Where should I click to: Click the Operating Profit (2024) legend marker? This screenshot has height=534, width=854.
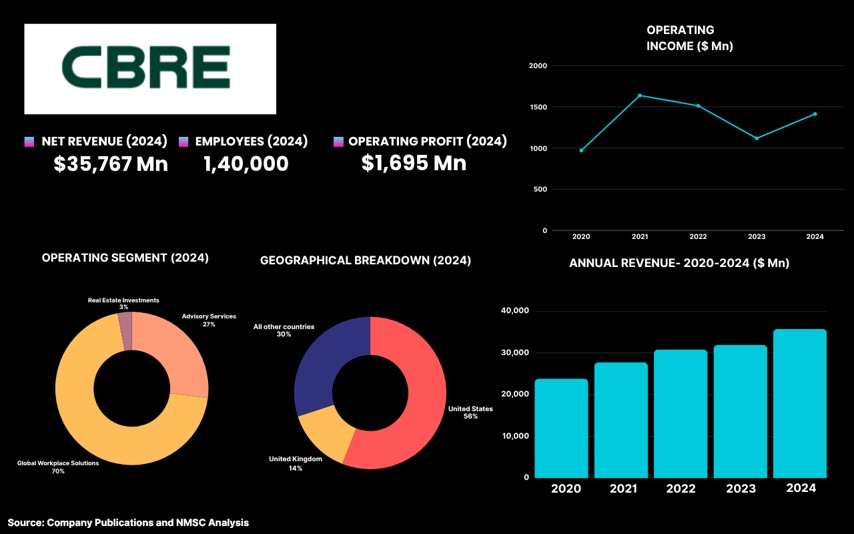(338, 142)
